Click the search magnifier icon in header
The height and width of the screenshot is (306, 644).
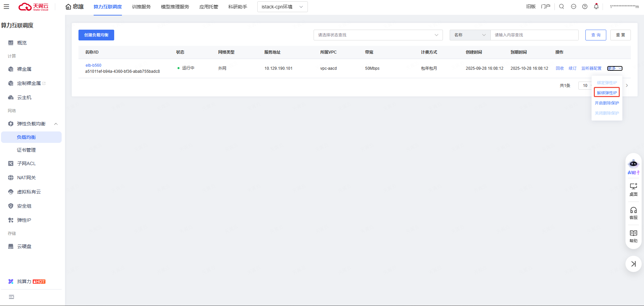pyautogui.click(x=561, y=6)
